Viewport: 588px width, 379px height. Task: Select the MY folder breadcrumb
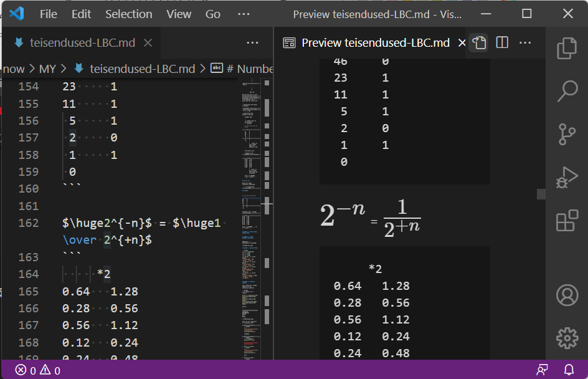pyautogui.click(x=47, y=69)
